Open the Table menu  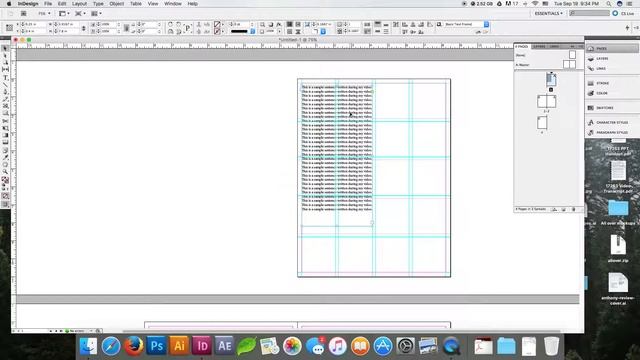coord(136,4)
